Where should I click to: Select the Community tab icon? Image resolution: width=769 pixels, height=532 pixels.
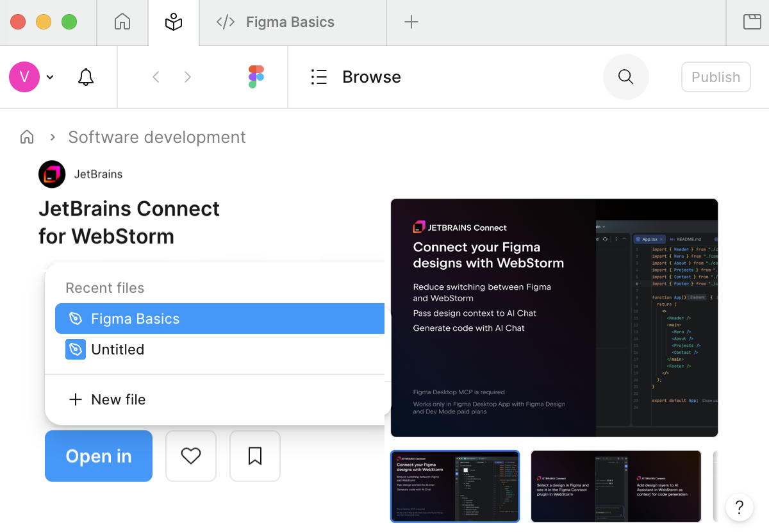click(x=174, y=22)
